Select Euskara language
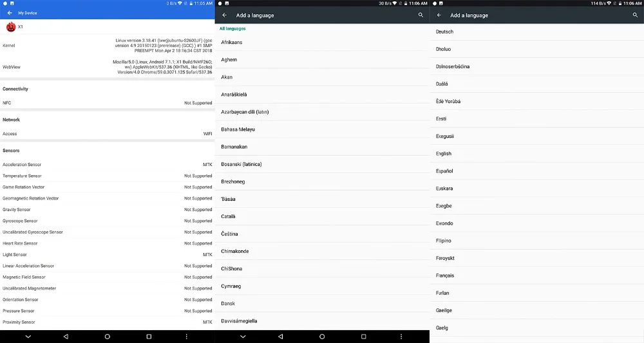The image size is (644, 343). pos(537,189)
